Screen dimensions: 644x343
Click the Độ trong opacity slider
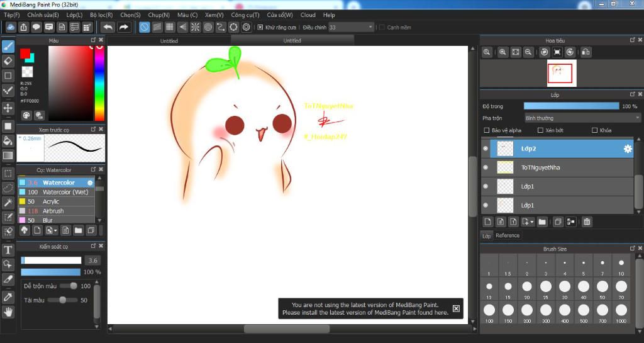pyautogui.click(x=571, y=106)
